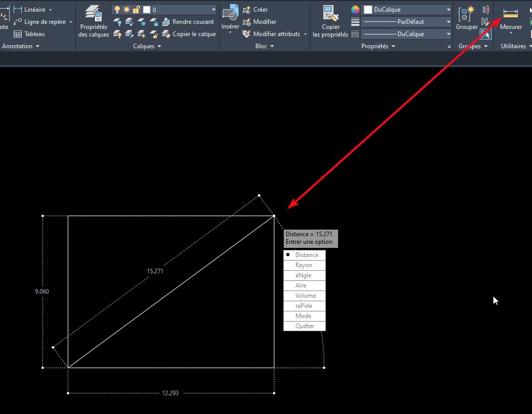Screen dimensions: 532x414
Task: Collapse the Calques panel via its chevron
Action: pos(160,46)
